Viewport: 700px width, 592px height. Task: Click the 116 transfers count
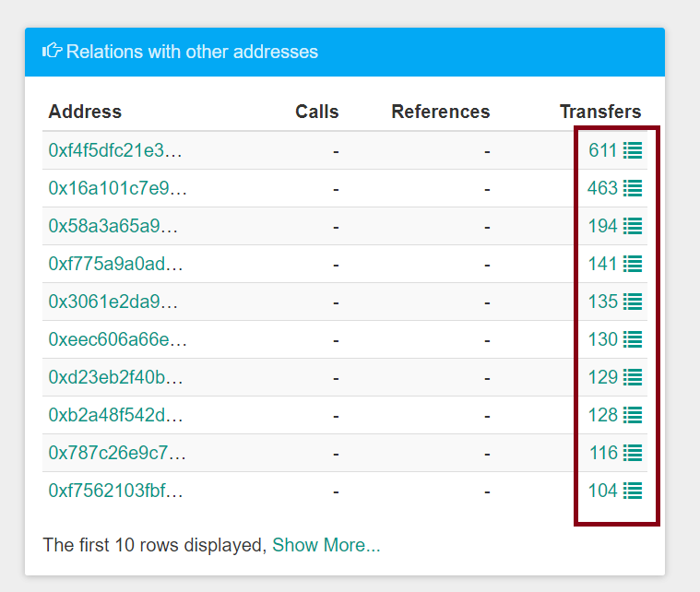click(x=603, y=453)
